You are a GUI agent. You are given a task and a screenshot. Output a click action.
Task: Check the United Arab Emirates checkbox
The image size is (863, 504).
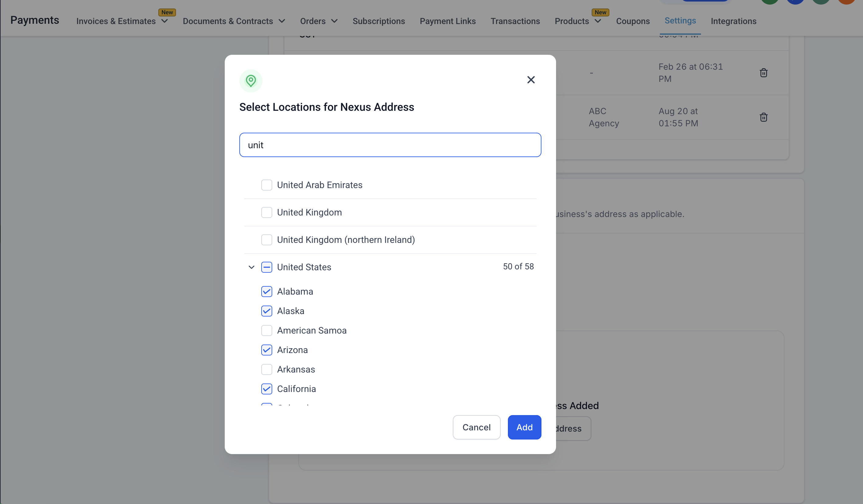click(x=266, y=185)
